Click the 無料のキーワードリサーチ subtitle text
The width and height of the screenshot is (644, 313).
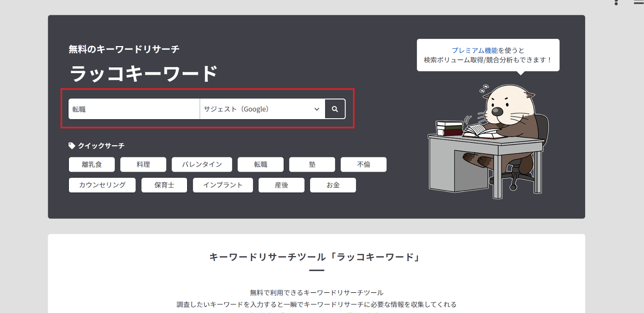[x=124, y=49]
